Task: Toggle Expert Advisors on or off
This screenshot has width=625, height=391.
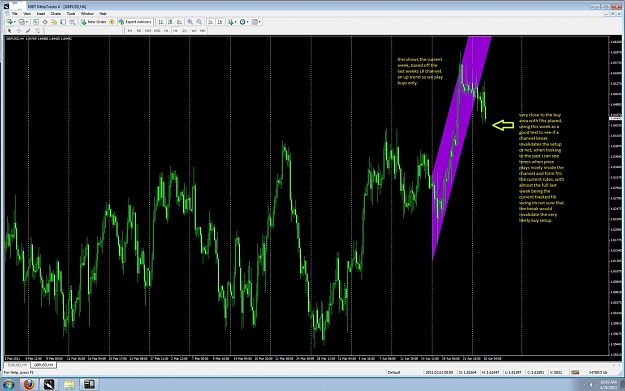Action: coord(135,22)
